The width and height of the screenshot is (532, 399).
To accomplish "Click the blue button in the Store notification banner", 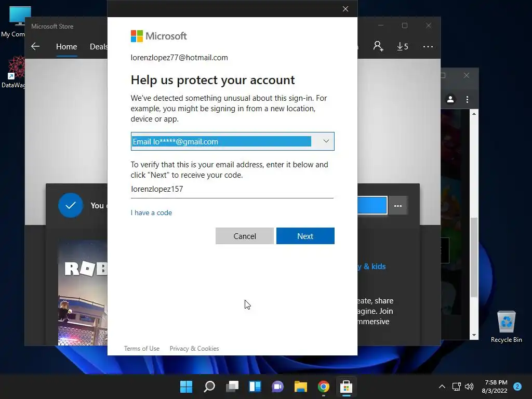I will pos(372,205).
